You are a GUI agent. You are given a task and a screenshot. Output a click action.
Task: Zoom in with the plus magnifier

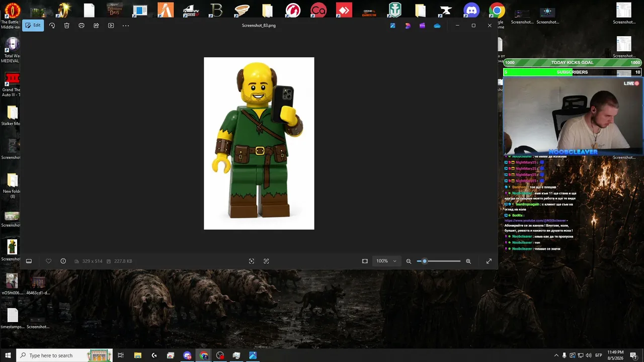click(x=468, y=261)
